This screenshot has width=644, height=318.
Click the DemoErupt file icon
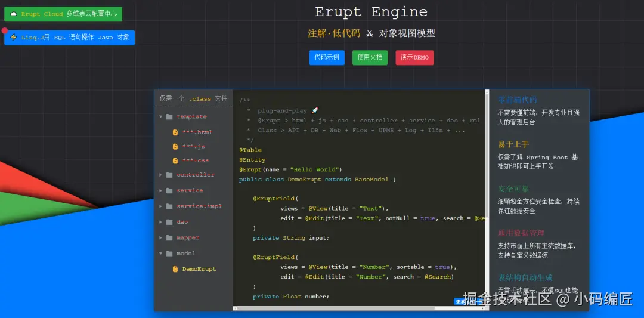(175, 269)
